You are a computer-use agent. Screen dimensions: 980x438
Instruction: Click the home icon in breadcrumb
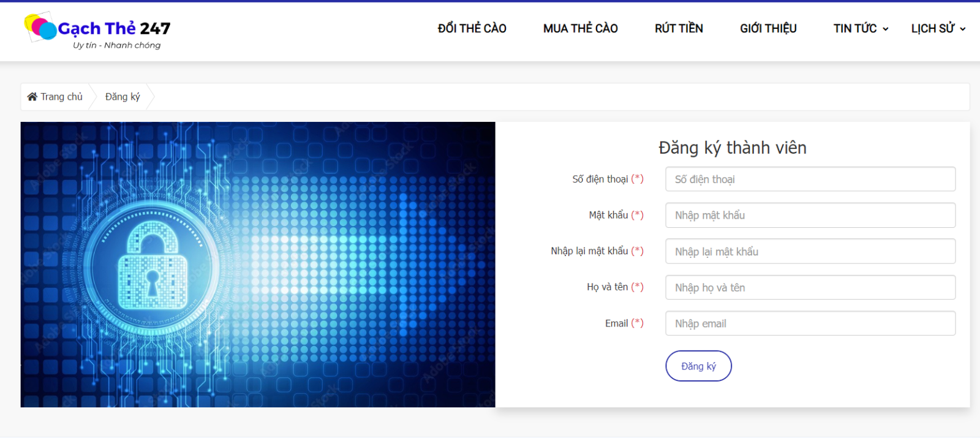(x=32, y=97)
